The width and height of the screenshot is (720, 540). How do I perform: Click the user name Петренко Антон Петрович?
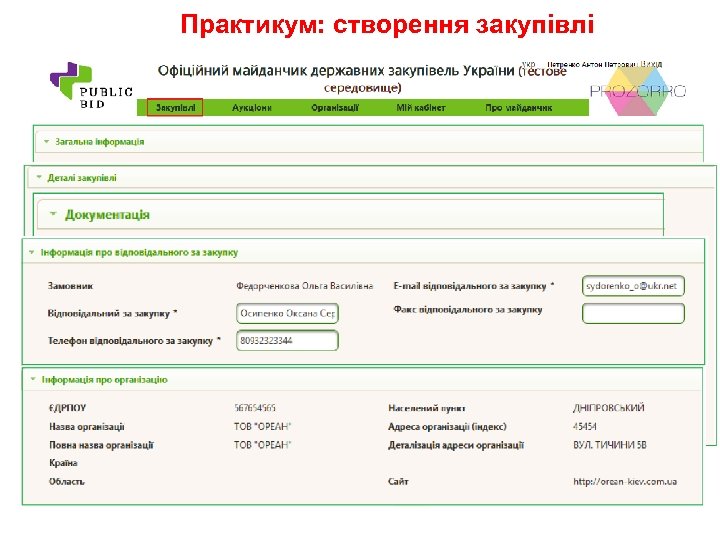(593, 64)
